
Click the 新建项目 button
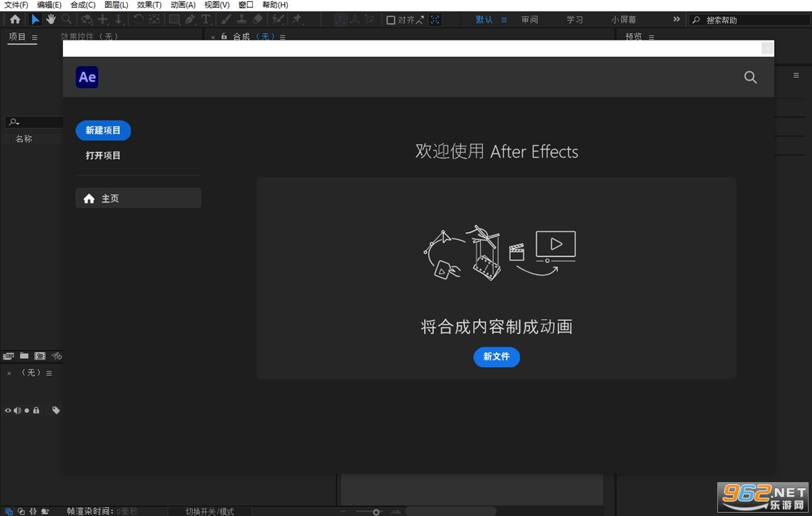[x=103, y=131]
